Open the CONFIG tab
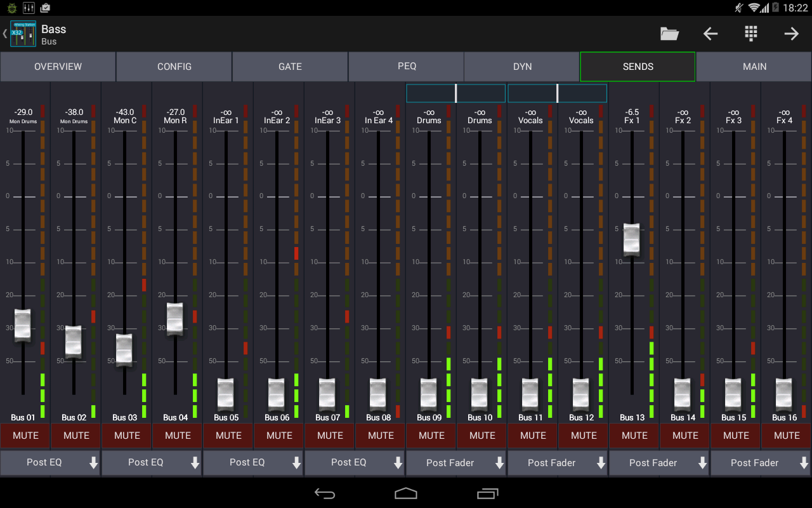The width and height of the screenshot is (812, 508). coord(174,66)
